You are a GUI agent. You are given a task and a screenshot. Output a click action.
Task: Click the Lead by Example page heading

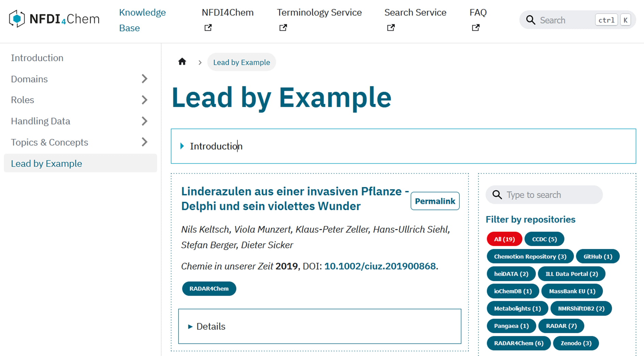pyautogui.click(x=281, y=98)
